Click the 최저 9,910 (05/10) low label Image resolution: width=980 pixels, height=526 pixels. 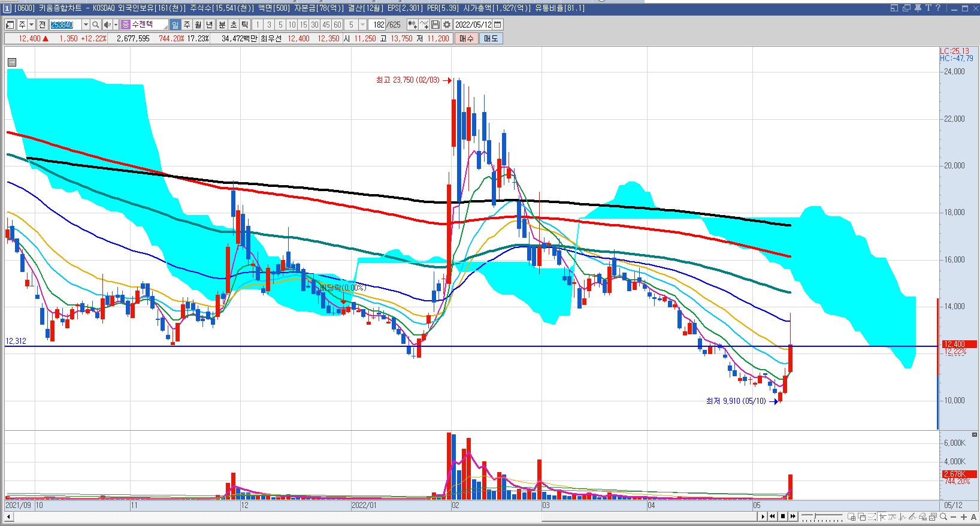(736, 401)
